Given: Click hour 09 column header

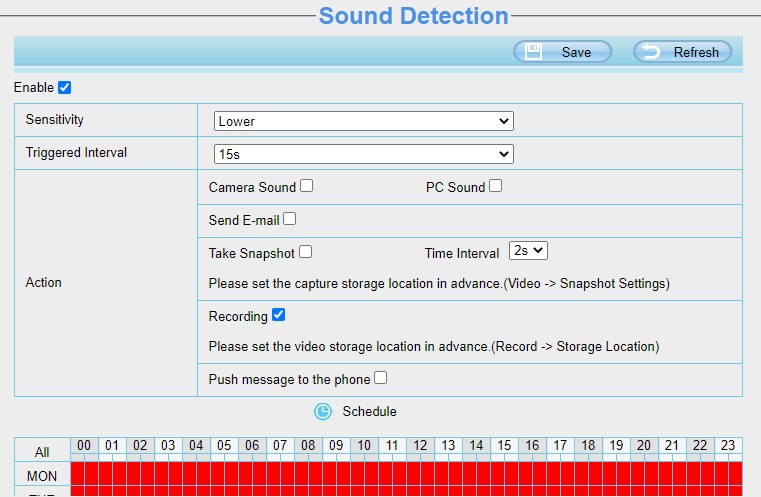Looking at the screenshot, I should (336, 446).
